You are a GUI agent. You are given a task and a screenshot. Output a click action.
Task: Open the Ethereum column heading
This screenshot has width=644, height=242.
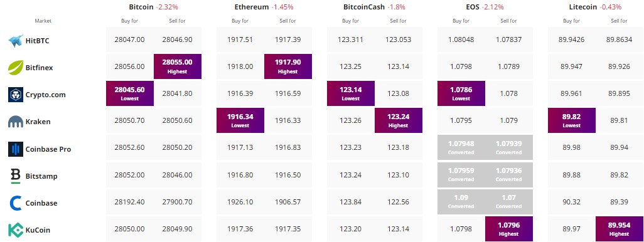coord(251,7)
